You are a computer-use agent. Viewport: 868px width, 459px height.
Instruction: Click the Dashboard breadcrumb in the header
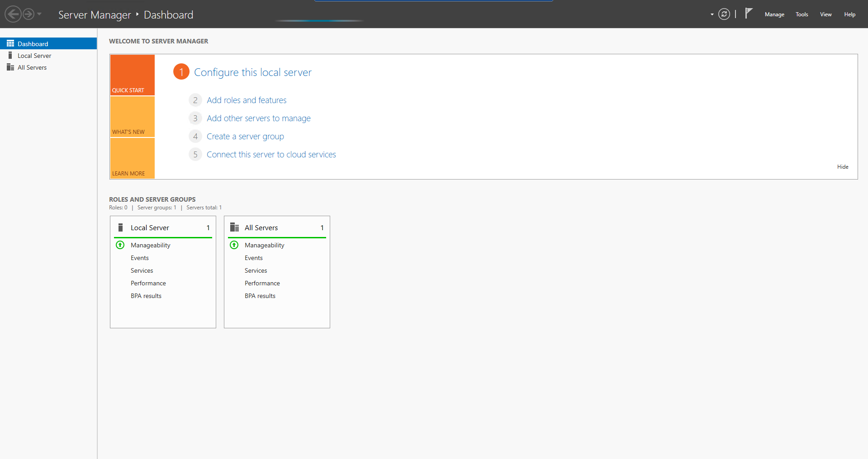[x=168, y=15]
